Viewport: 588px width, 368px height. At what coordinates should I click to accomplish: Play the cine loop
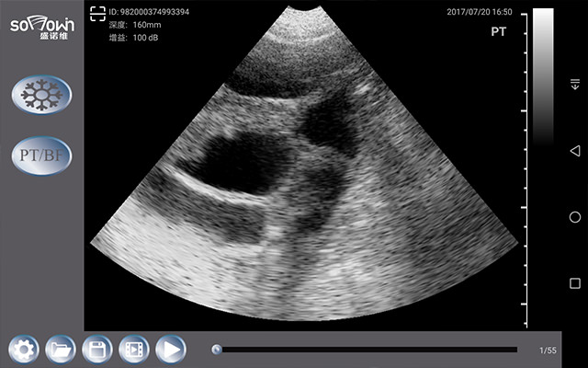170,350
